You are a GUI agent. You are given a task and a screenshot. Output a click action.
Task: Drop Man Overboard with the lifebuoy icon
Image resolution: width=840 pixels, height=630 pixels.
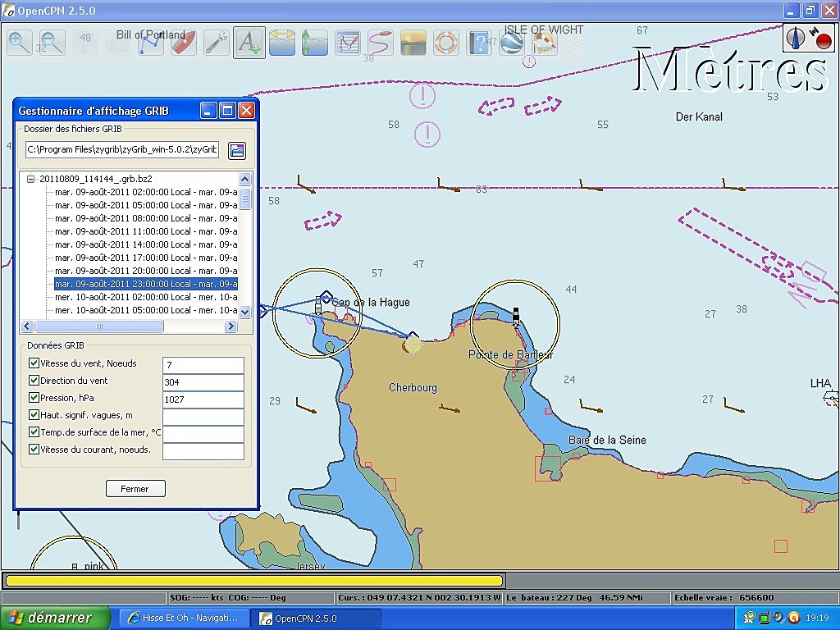point(446,43)
